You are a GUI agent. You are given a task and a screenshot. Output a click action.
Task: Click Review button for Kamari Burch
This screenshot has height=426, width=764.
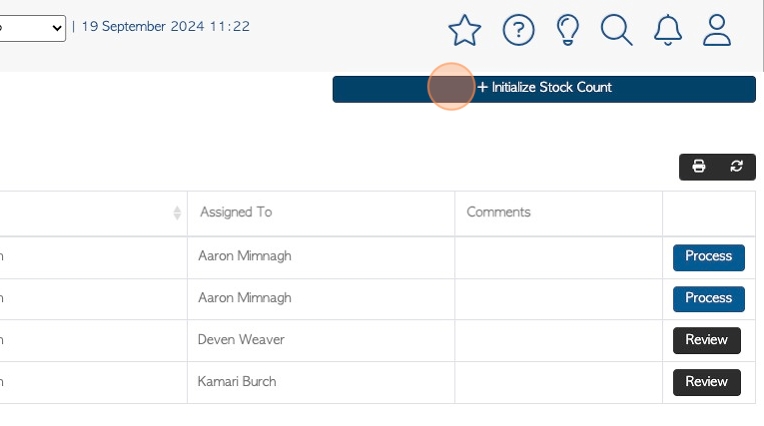pos(706,382)
